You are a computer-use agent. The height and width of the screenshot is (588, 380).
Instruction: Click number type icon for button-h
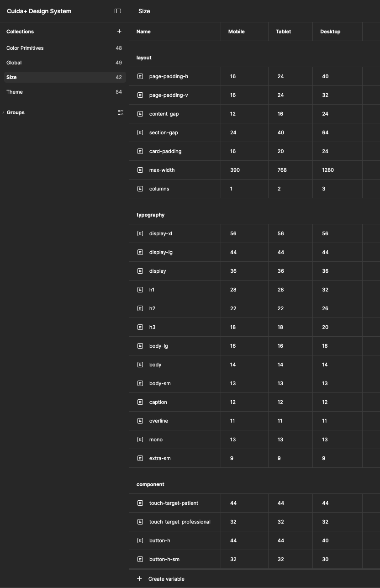click(x=140, y=540)
